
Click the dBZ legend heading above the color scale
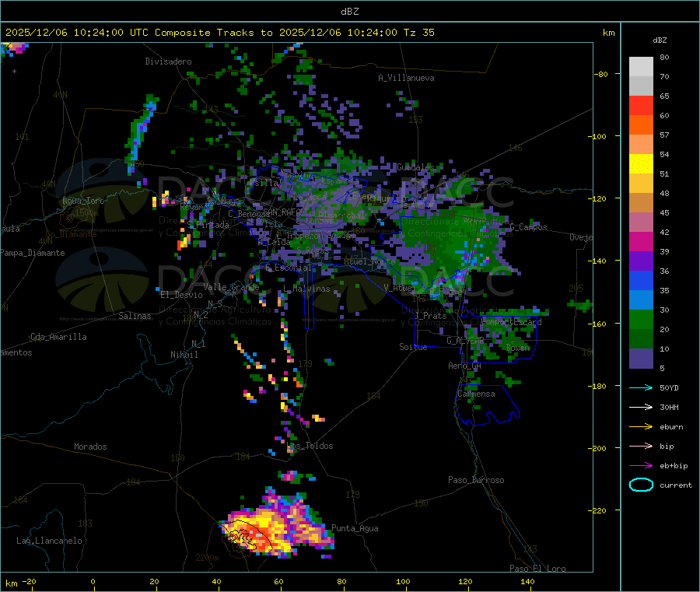pyautogui.click(x=660, y=40)
